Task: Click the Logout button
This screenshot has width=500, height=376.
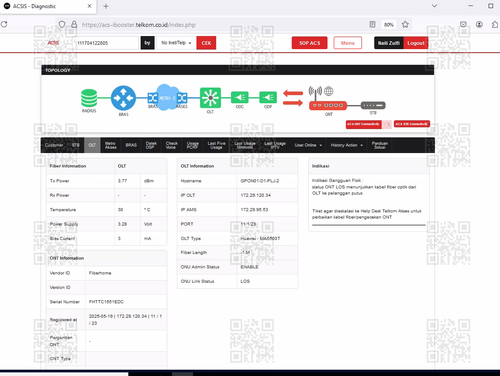Action: tap(416, 43)
